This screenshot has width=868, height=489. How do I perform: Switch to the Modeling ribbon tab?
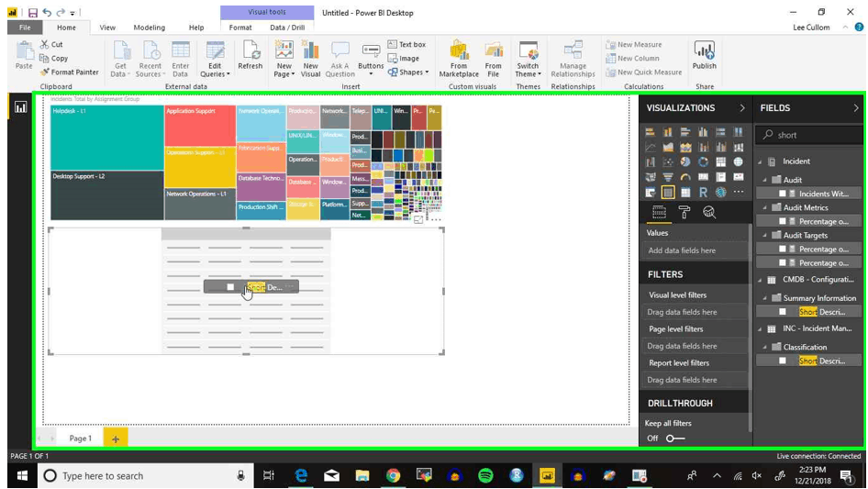[149, 28]
